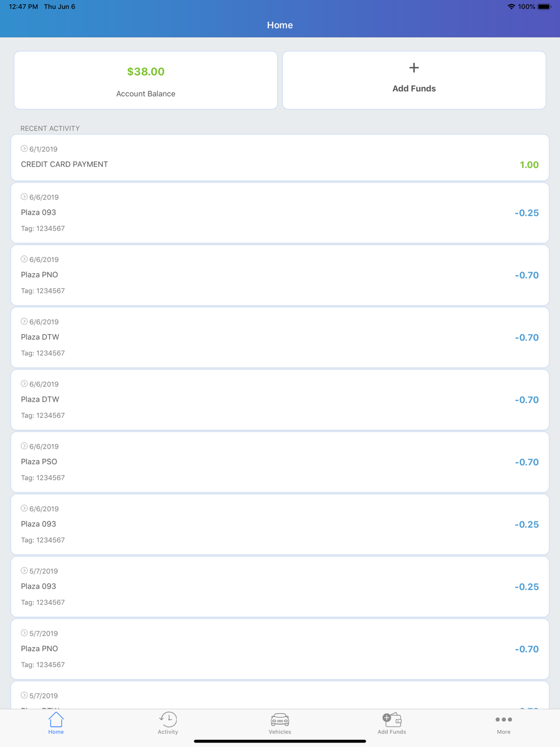This screenshot has height=747, width=560.
Task: Tap the plus icon above Add Funds
Action: tap(414, 68)
